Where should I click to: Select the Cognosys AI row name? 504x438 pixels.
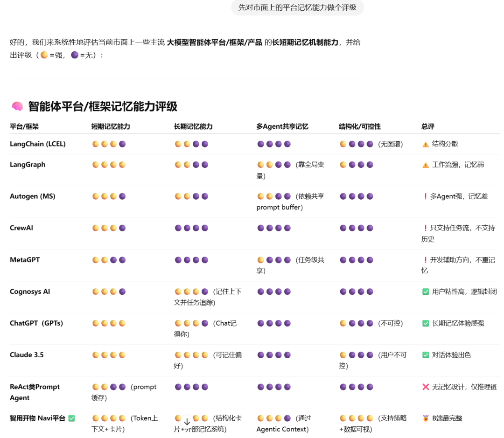click(x=30, y=292)
